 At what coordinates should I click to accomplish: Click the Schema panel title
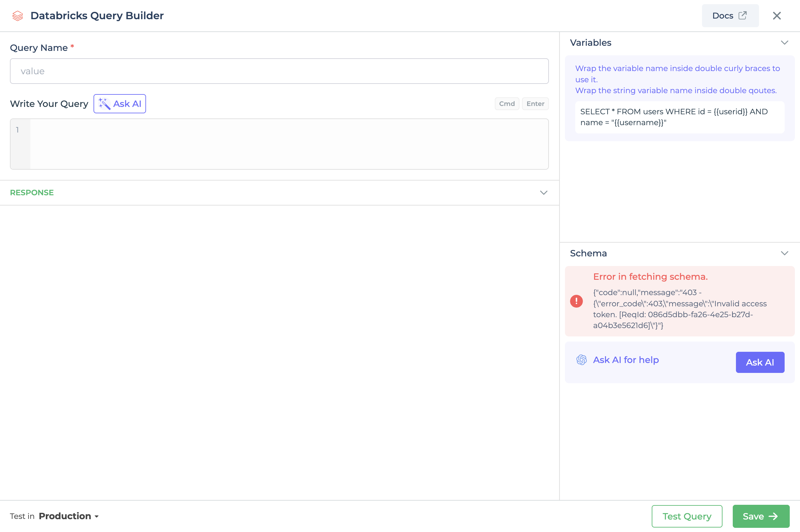(x=588, y=254)
